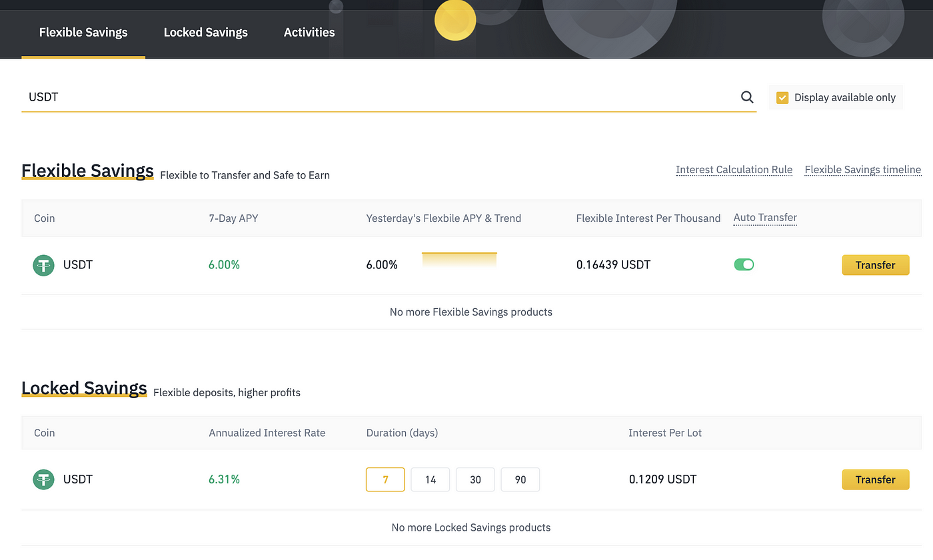Image resolution: width=933 pixels, height=560 pixels.
Task: Click the Auto Transfer column header
Action: (765, 218)
